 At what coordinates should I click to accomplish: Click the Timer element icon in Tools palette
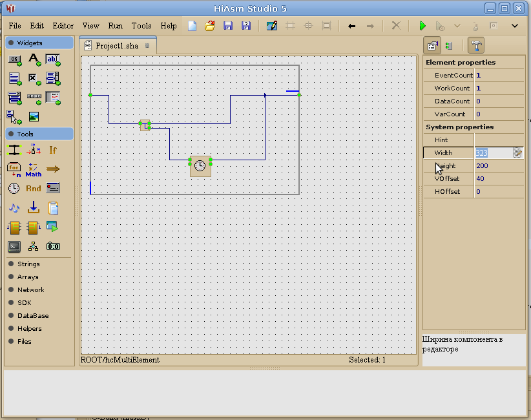tap(14, 189)
